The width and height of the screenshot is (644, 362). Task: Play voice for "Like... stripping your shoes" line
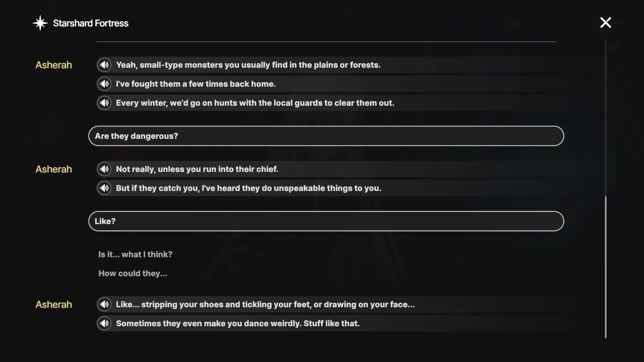coord(104,304)
